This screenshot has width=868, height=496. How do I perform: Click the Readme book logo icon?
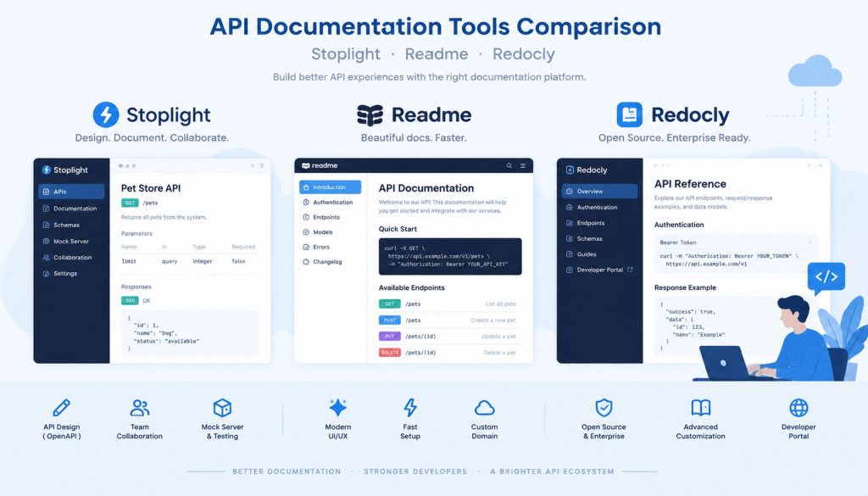point(370,115)
